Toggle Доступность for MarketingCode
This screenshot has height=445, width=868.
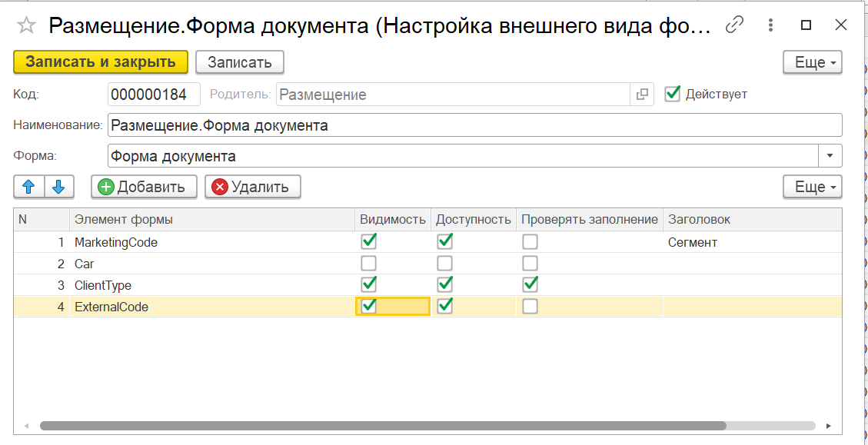(x=444, y=241)
